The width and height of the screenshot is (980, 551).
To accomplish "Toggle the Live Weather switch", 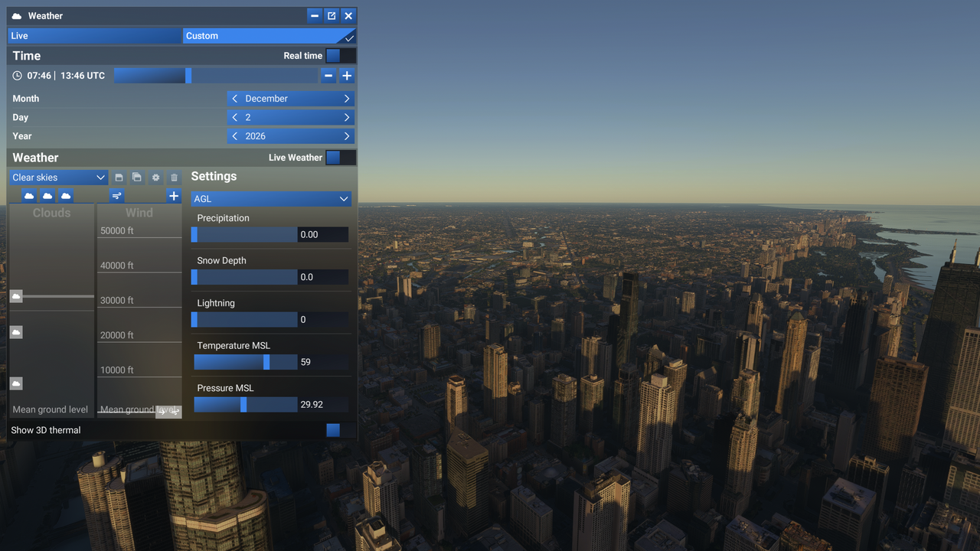I will click(x=340, y=158).
